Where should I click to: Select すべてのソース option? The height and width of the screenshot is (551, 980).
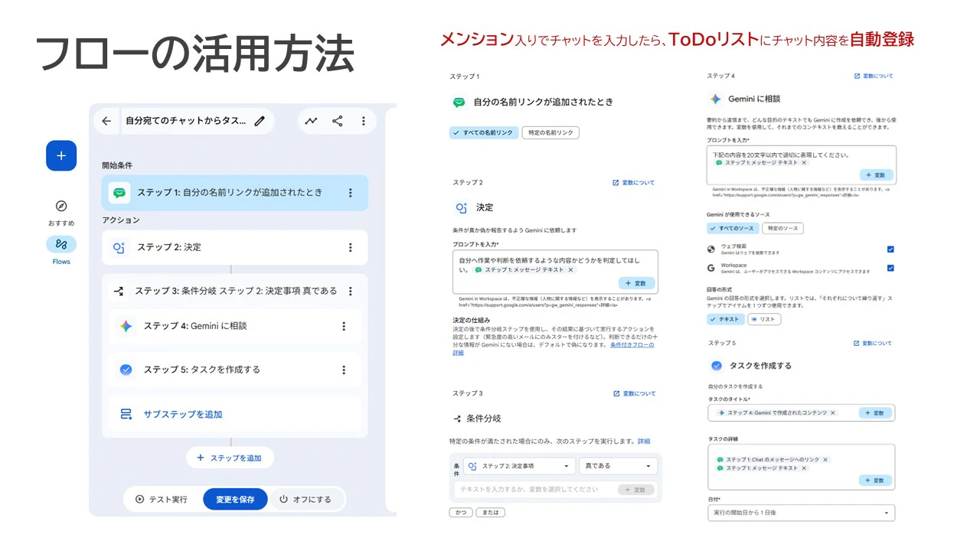733,228
